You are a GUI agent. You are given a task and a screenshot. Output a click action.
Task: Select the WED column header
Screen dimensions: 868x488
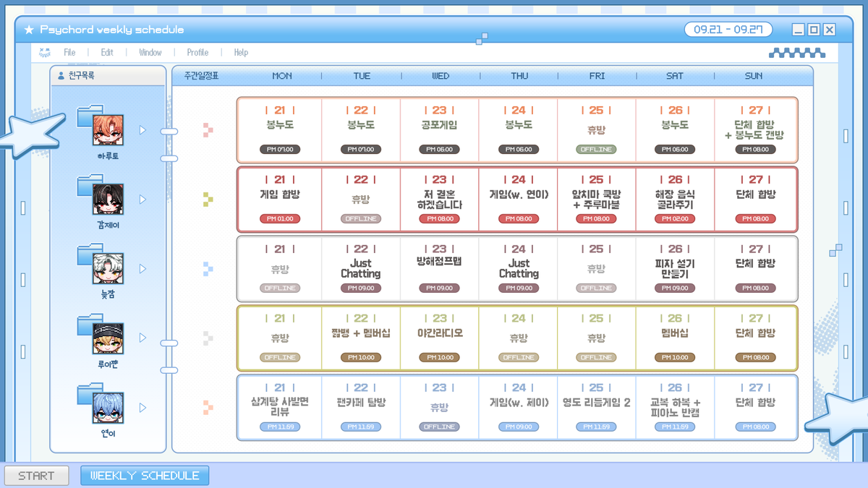point(440,76)
